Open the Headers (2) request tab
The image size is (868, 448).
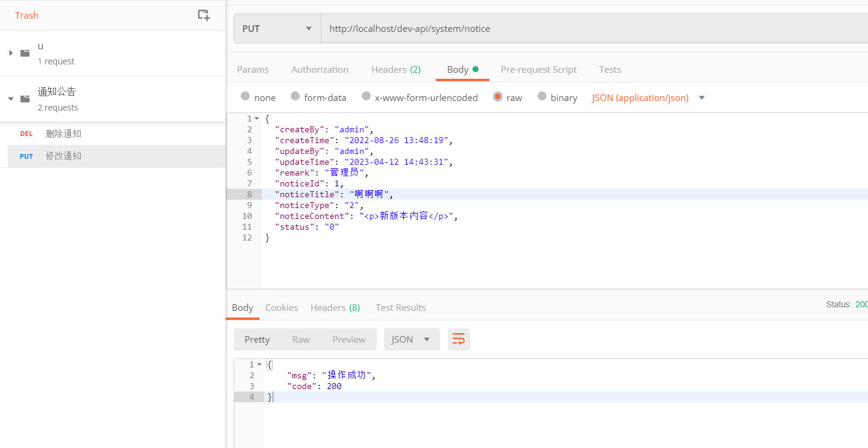395,69
